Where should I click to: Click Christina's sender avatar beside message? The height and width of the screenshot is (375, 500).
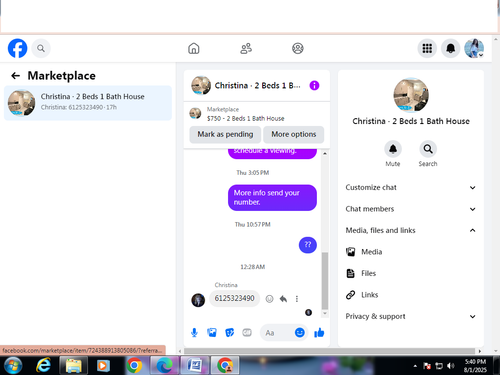click(198, 300)
